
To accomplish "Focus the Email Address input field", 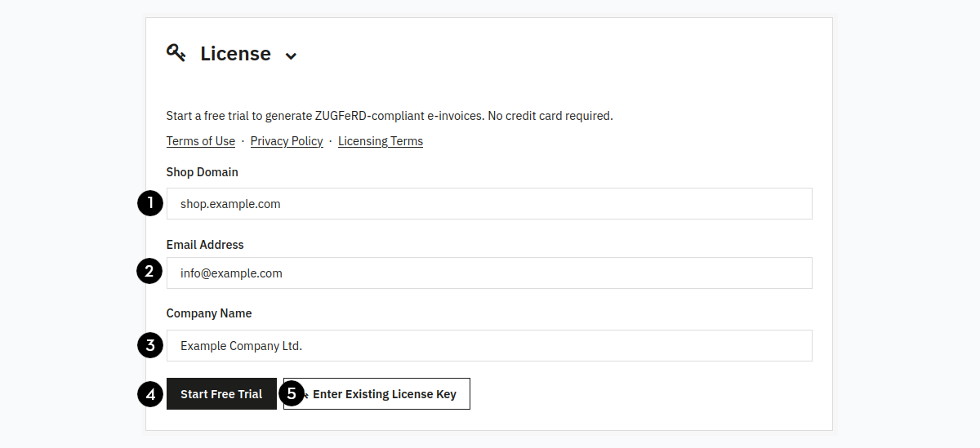I will (x=489, y=273).
